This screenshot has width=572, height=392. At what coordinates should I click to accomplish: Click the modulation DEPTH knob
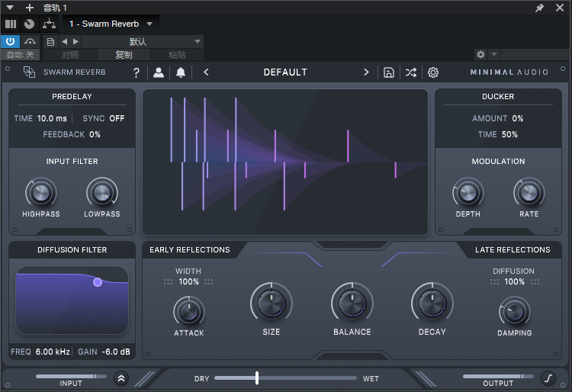468,193
